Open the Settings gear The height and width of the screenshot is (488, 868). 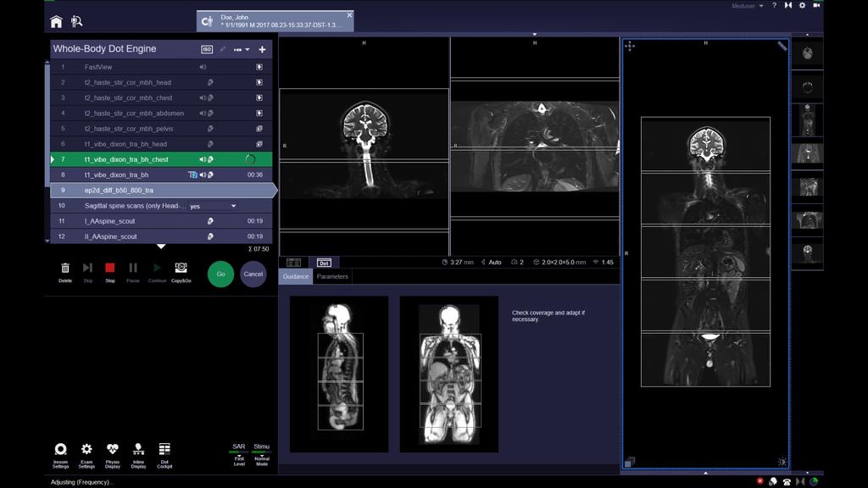tap(801, 6)
